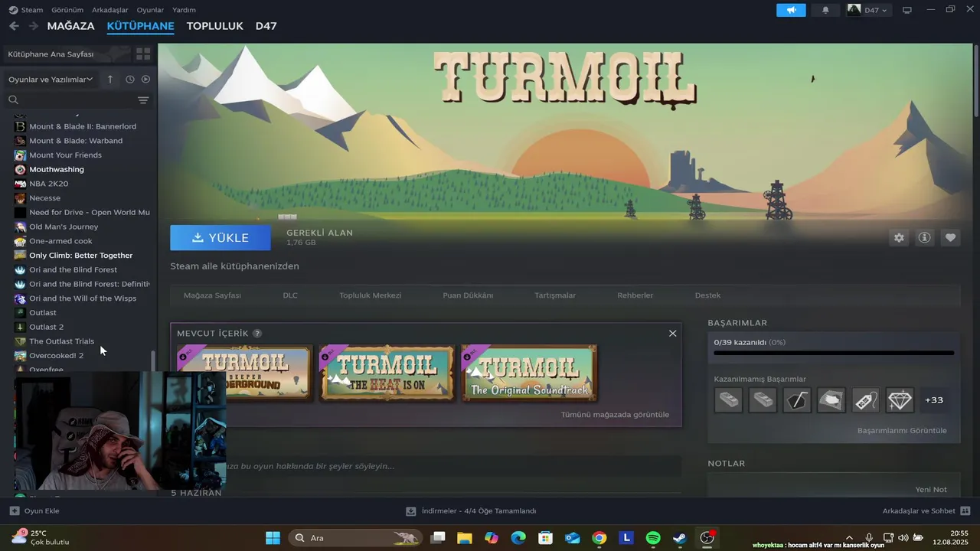Image resolution: width=980 pixels, height=551 pixels.
Task: Select the locked pencil achievement icon
Action: point(797,400)
